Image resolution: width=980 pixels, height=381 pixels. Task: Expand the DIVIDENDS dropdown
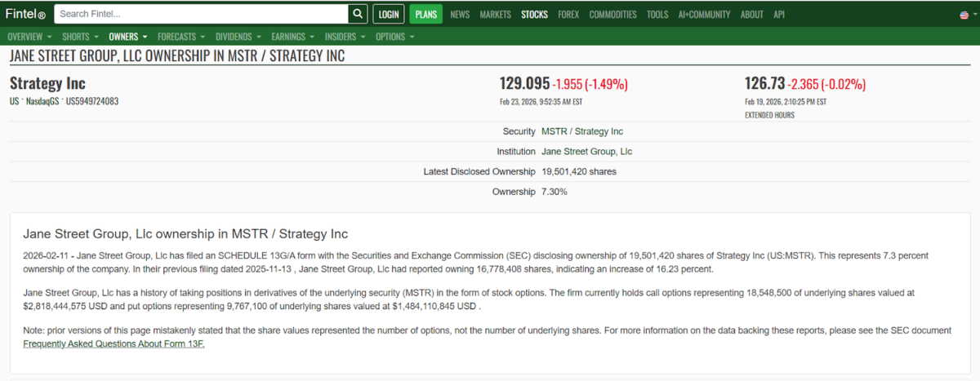coord(238,37)
